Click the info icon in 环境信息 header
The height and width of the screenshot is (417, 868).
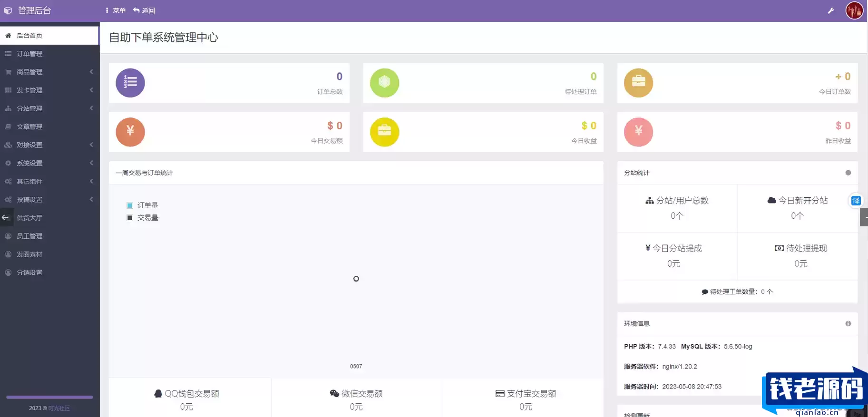[x=848, y=323]
